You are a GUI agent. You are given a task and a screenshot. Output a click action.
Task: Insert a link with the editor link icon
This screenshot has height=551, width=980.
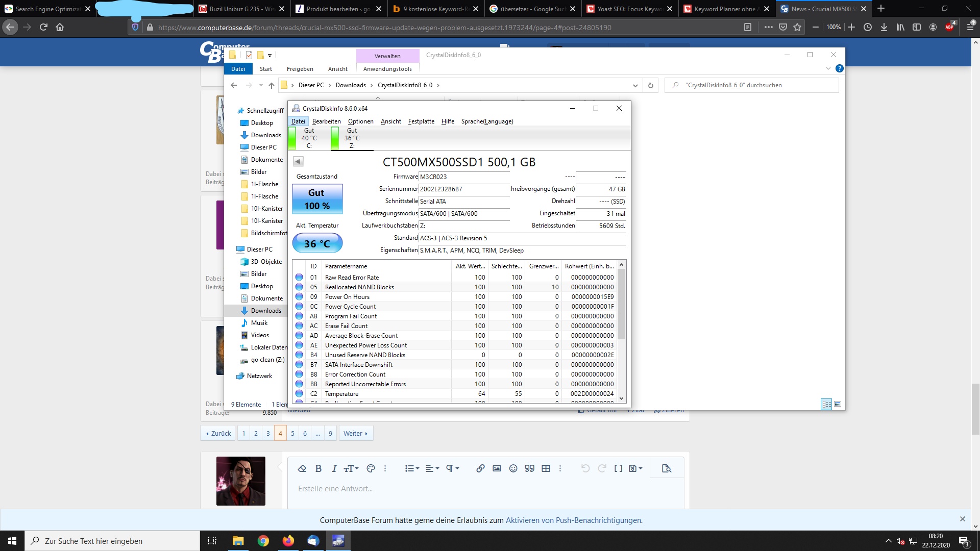pyautogui.click(x=480, y=468)
